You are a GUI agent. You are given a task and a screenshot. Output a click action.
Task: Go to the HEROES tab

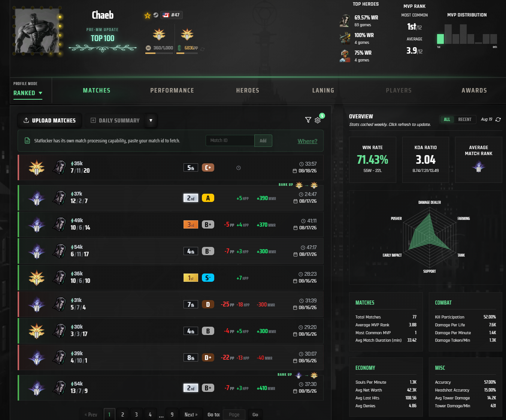pyautogui.click(x=248, y=90)
